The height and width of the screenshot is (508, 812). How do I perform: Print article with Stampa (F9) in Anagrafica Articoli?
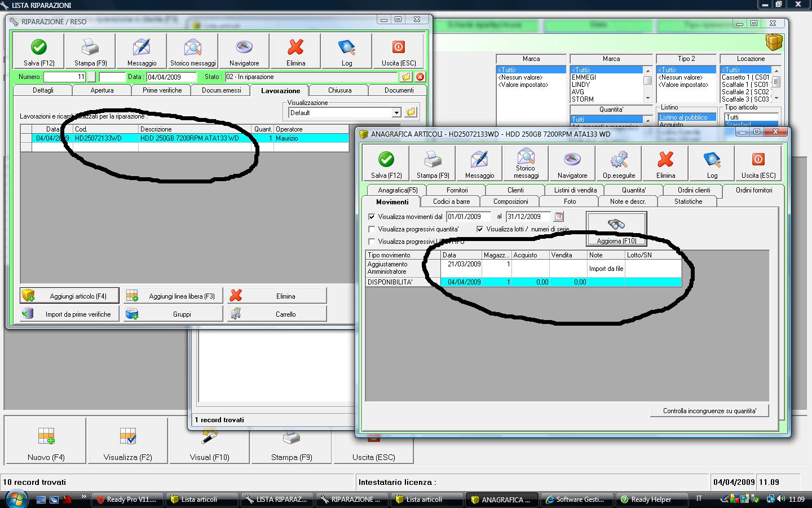(433, 164)
